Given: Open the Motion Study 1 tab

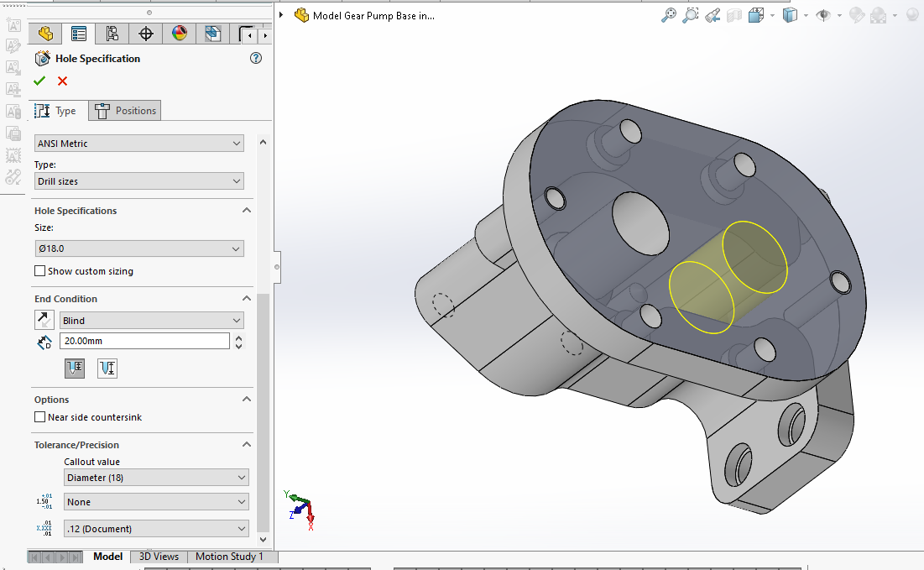Looking at the screenshot, I should pyautogui.click(x=229, y=557).
